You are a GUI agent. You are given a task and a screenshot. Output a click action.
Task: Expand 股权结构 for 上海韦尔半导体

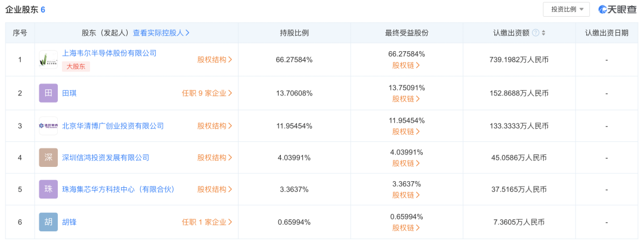215,60
